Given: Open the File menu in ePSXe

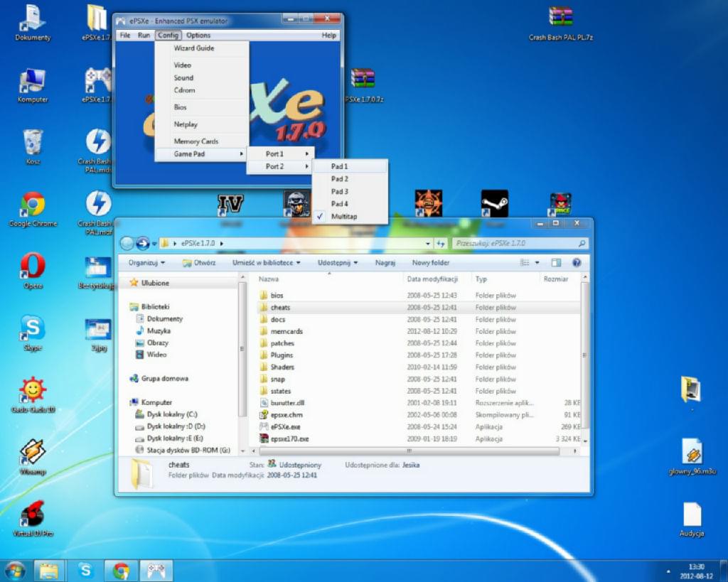Looking at the screenshot, I should [x=125, y=36].
